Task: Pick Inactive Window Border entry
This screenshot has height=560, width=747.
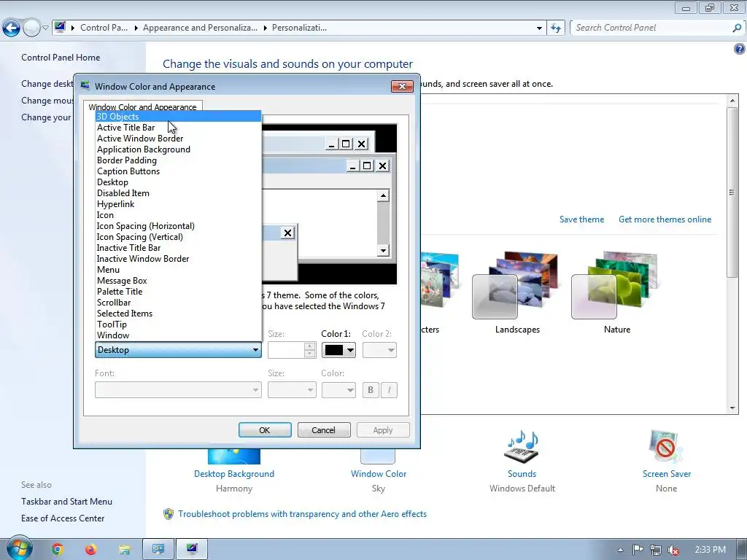Action: (x=178, y=259)
